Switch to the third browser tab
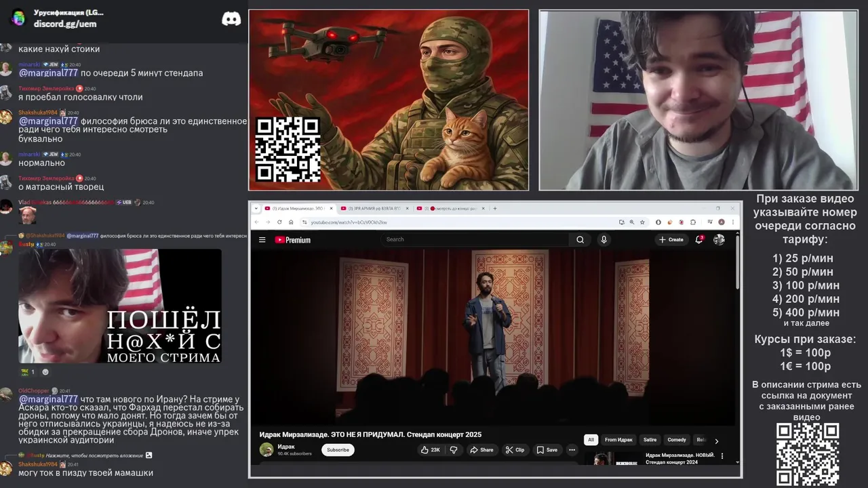The image size is (868, 488). [x=450, y=208]
